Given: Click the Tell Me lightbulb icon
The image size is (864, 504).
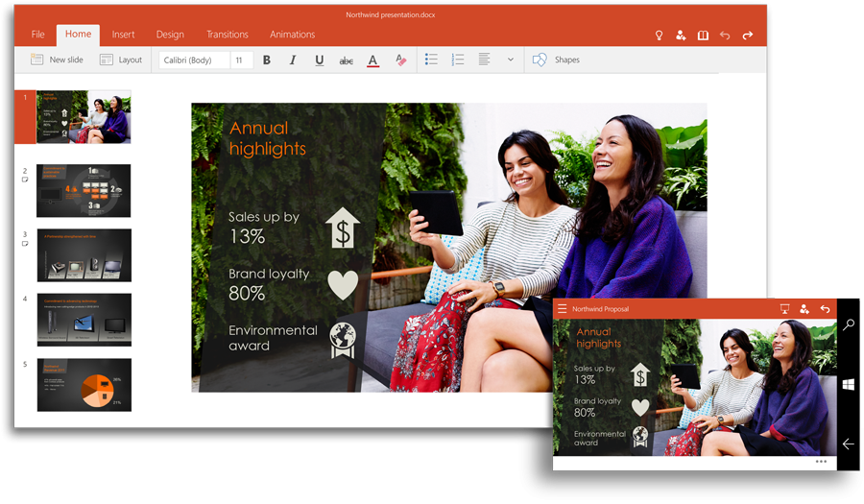Looking at the screenshot, I should pos(659,36).
